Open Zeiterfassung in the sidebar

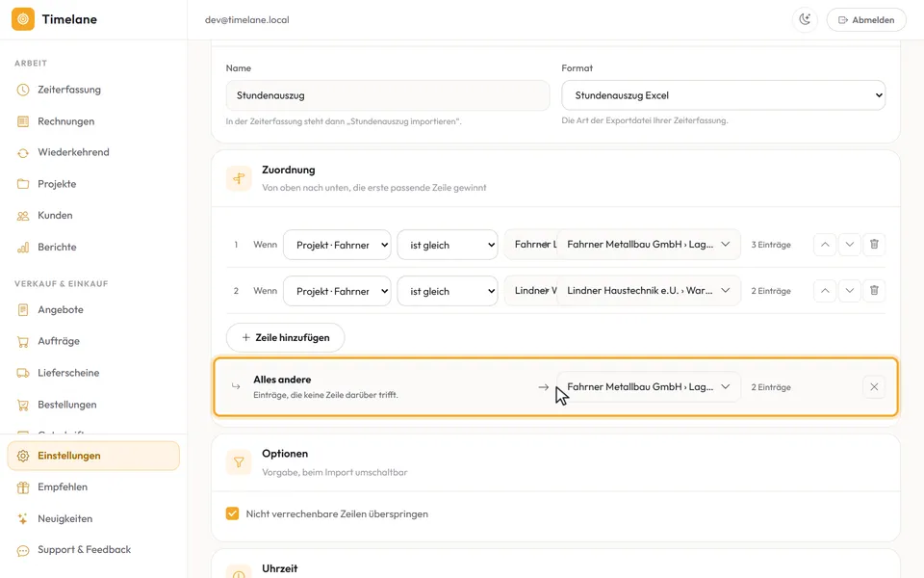click(x=93, y=90)
